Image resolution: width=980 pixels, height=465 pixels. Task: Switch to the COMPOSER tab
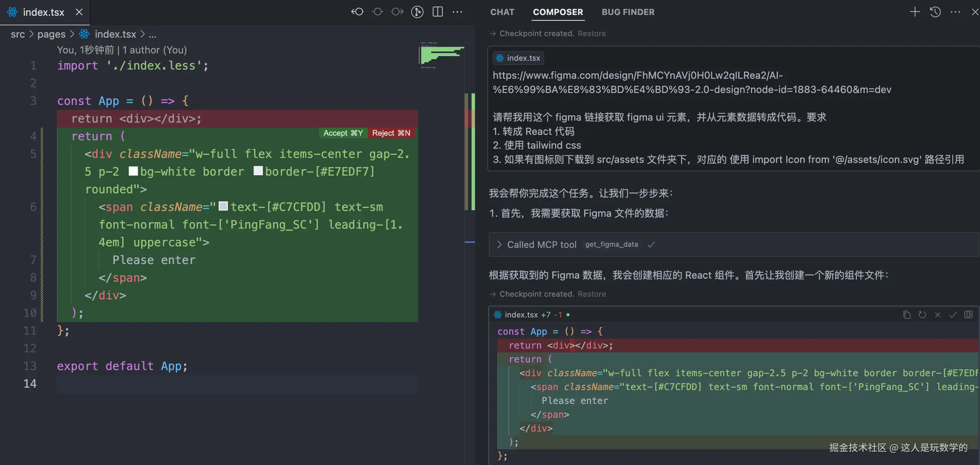tap(558, 12)
